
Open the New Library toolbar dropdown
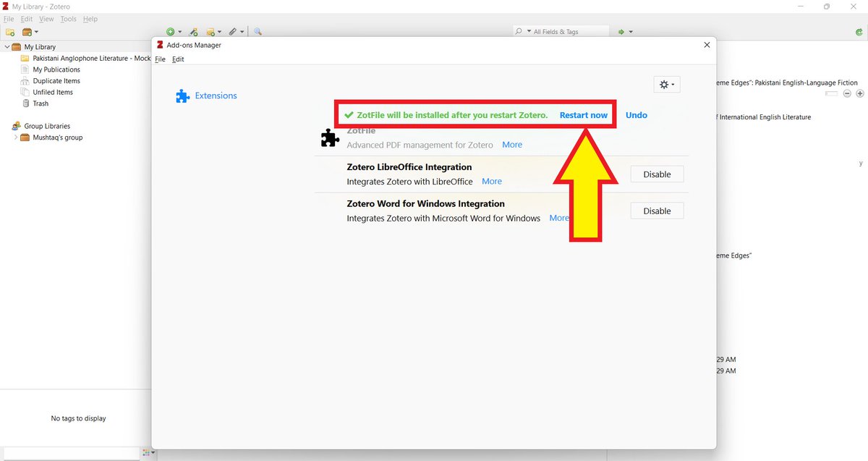tap(30, 32)
